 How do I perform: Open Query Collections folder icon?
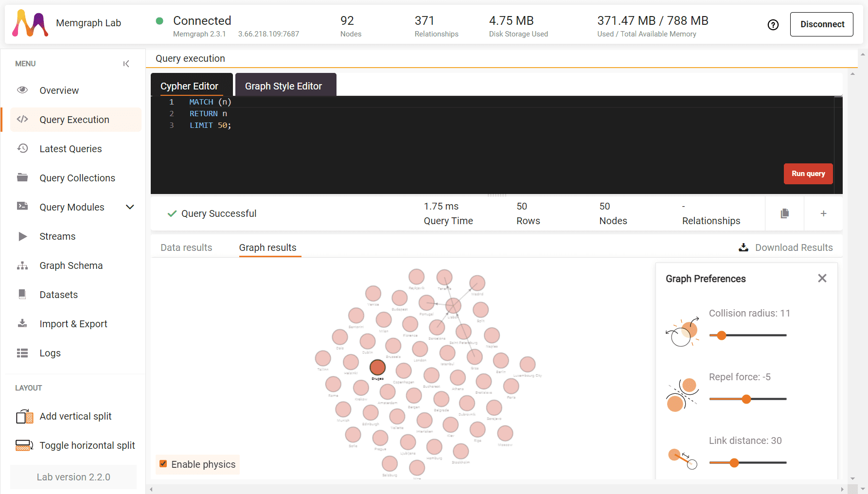click(x=22, y=177)
